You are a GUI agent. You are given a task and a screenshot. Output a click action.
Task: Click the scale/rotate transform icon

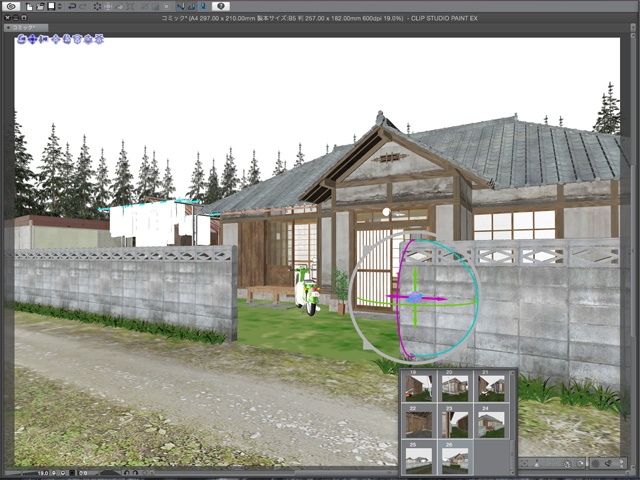click(x=130, y=7)
